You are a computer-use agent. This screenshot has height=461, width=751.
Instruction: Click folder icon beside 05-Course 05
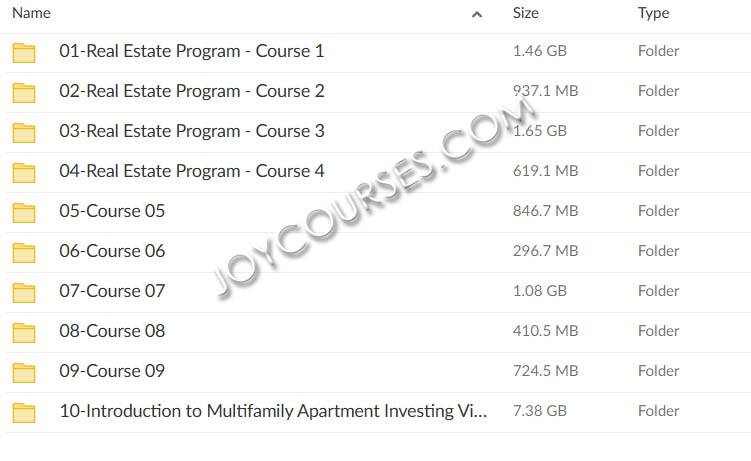[x=24, y=213]
